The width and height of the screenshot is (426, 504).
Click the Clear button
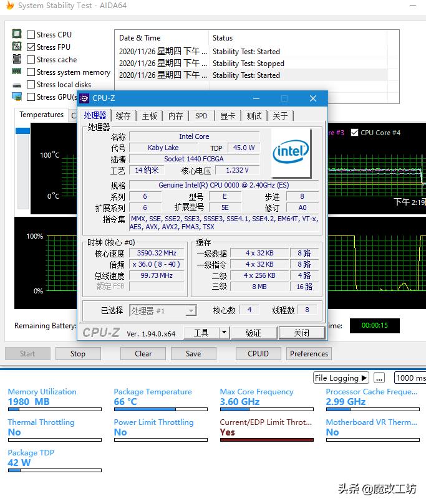coord(143,354)
